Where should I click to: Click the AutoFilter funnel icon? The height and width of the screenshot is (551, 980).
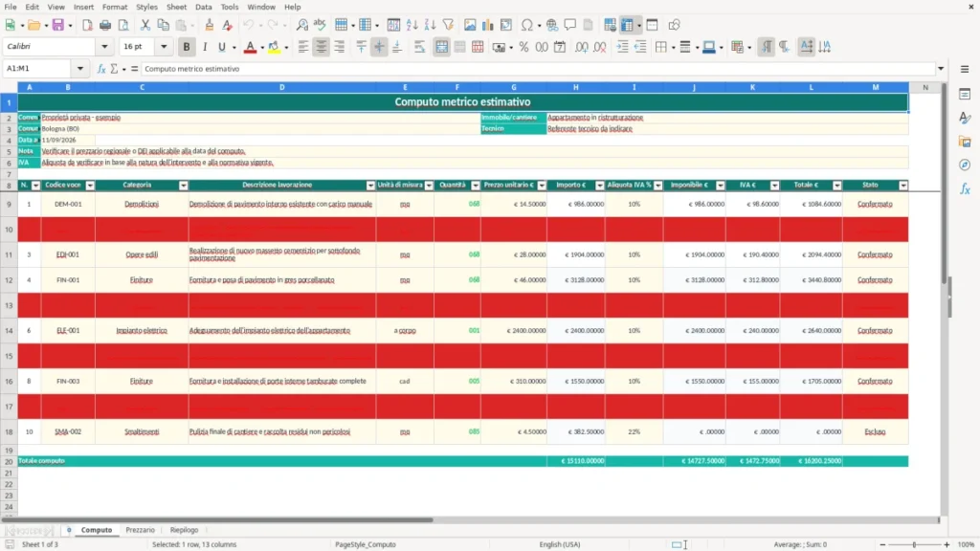448,25
